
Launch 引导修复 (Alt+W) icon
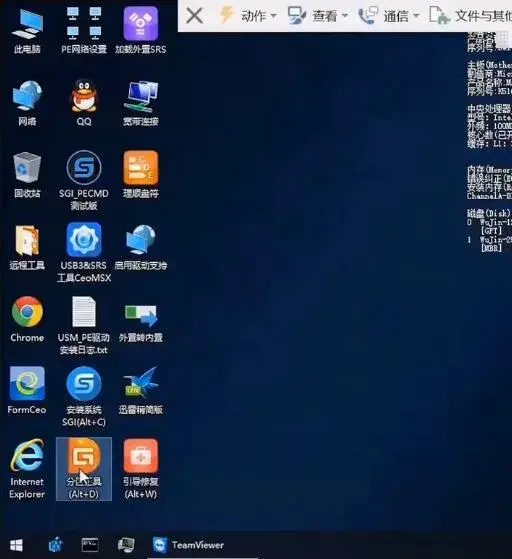140,469
